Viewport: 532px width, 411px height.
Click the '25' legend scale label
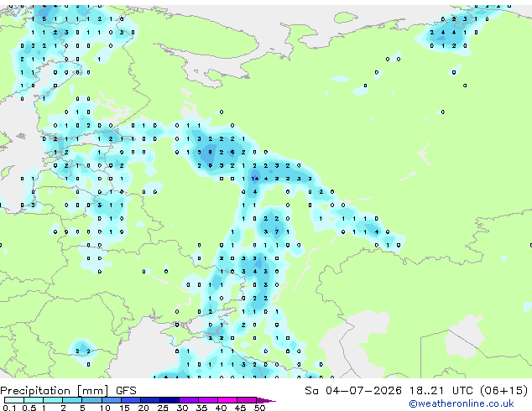coord(163,408)
